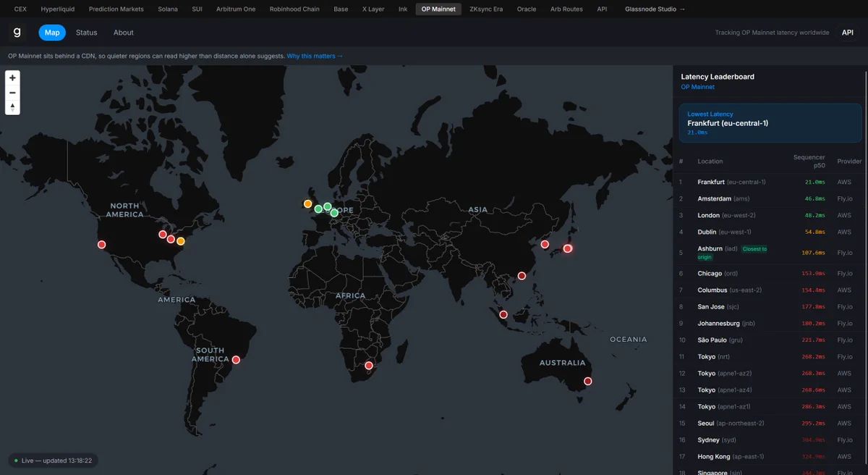868x475 pixels.
Task: Open the Why this matters link
Action: pyautogui.click(x=315, y=56)
